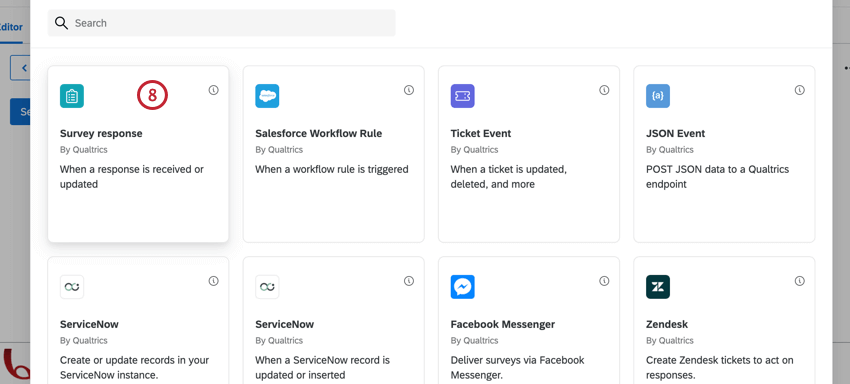This screenshot has height=384, width=850.
Task: Click the JSON Event braces icon
Action: coord(658,96)
